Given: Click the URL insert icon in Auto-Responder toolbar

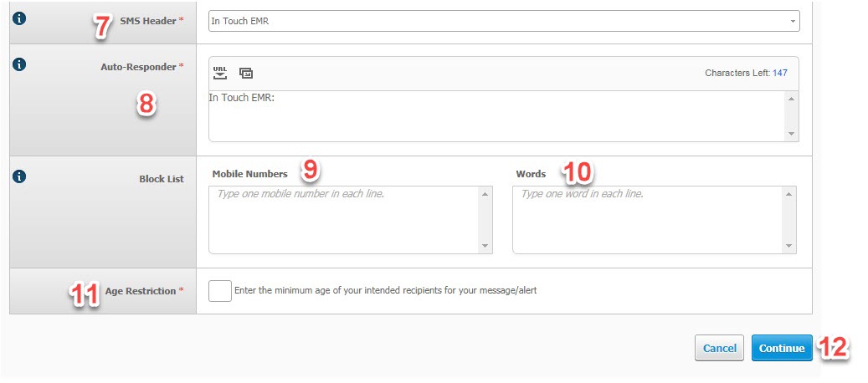Looking at the screenshot, I should [x=220, y=73].
